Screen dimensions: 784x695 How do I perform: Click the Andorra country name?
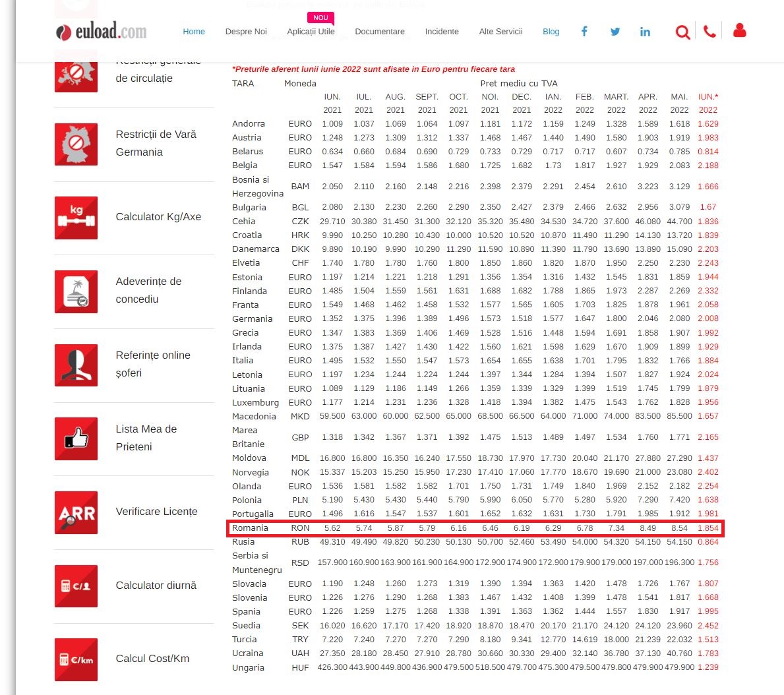tap(249, 123)
